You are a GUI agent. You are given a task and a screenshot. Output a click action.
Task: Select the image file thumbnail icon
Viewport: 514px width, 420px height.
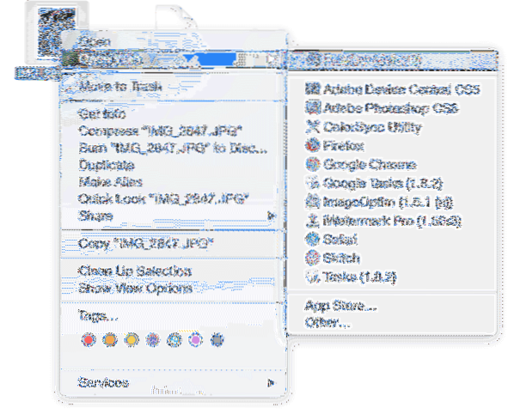57,32
